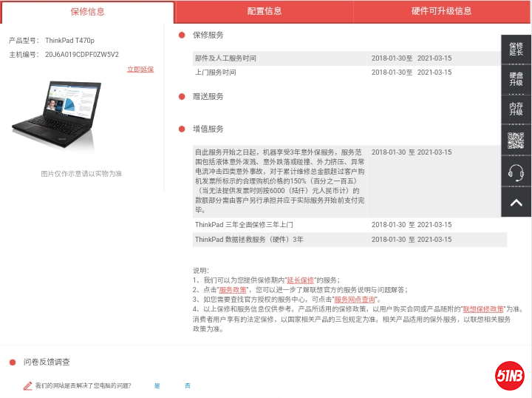Switch to the 保修信息 tab
532x398 pixels.
point(87,12)
